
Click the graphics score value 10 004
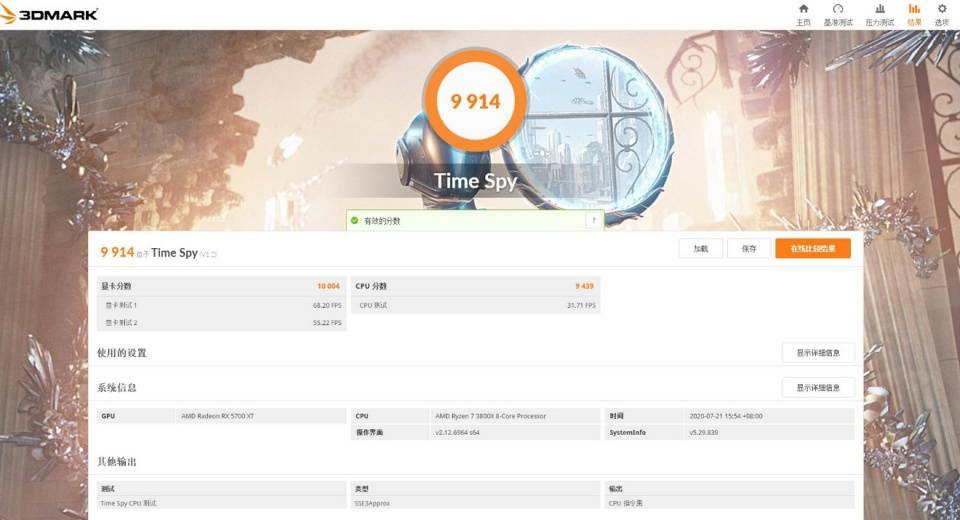click(328, 286)
